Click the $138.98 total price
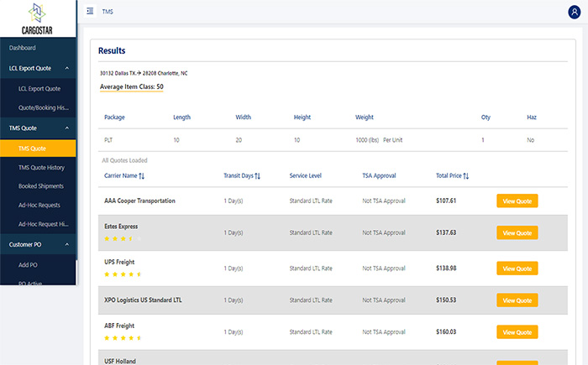588x365 pixels. 446,269
